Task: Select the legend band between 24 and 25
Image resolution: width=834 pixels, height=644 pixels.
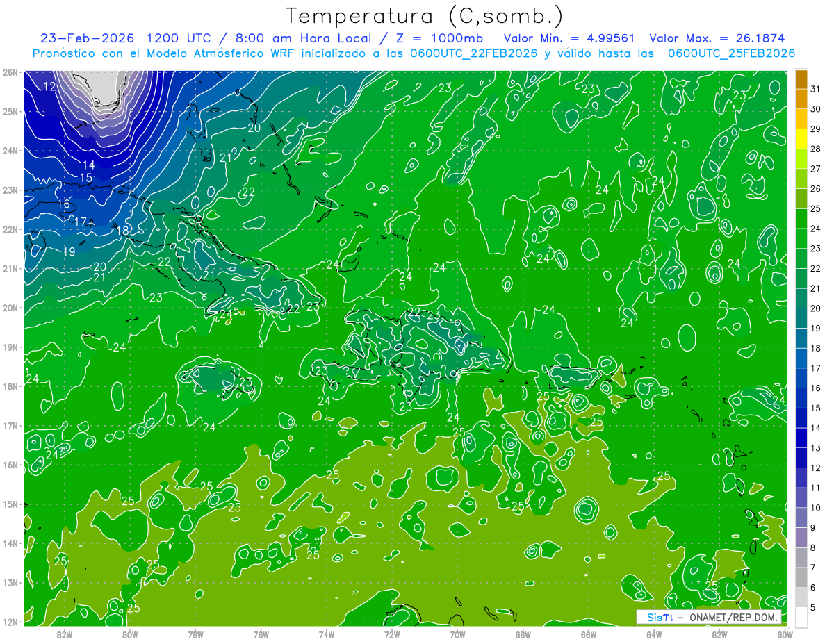Action: pyautogui.click(x=801, y=219)
